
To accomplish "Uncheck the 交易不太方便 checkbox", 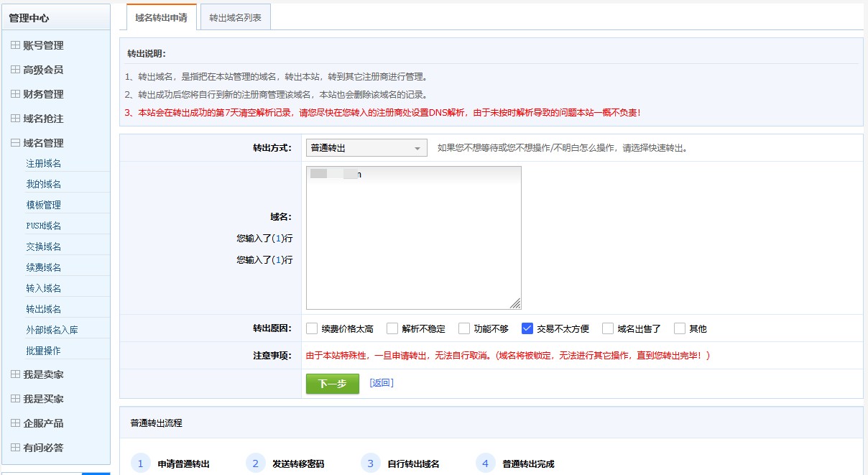I will [x=527, y=328].
